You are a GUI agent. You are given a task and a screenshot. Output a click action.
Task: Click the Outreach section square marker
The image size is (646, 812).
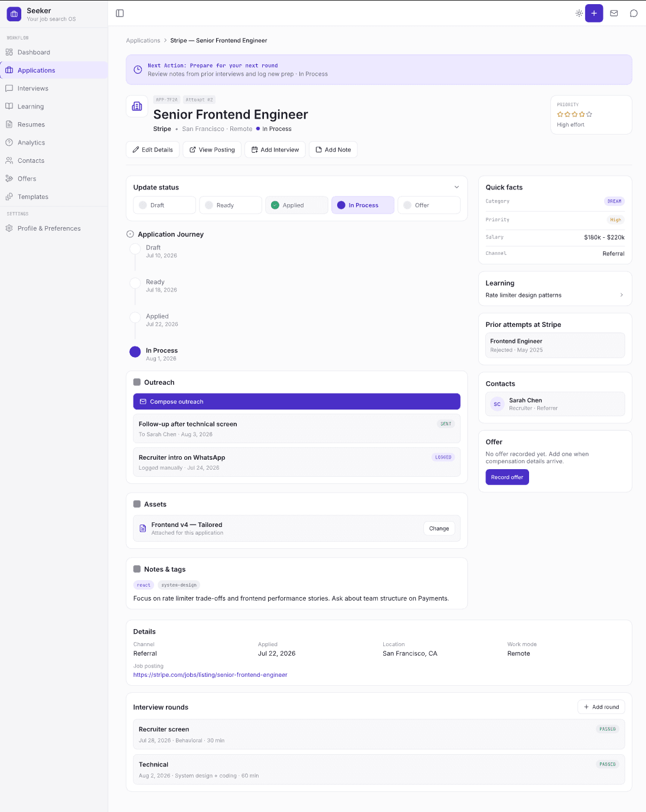pos(137,382)
